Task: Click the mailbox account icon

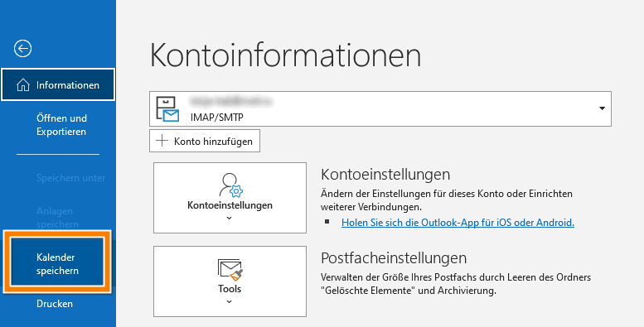Action: tap(167, 109)
